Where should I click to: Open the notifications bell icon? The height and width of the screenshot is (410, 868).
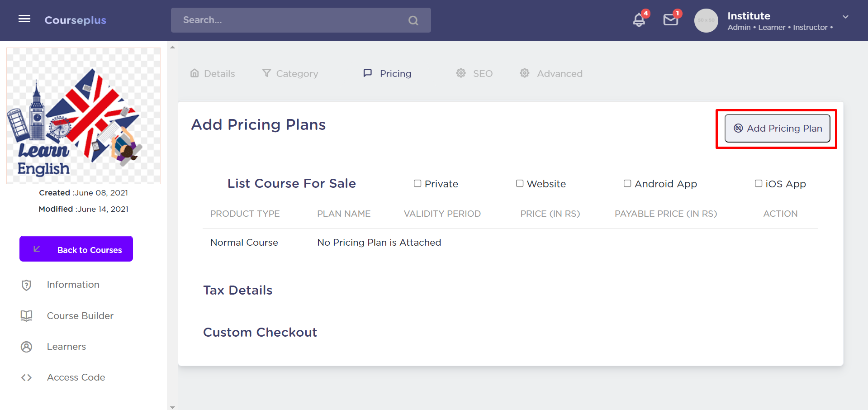click(x=639, y=20)
